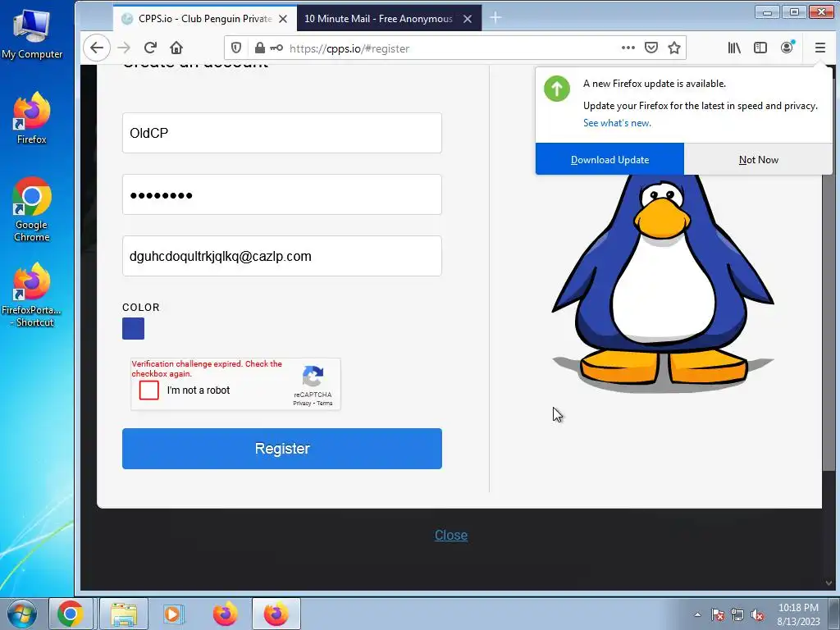Open Chrome from the taskbar
This screenshot has width=840, height=630.
coord(71,614)
